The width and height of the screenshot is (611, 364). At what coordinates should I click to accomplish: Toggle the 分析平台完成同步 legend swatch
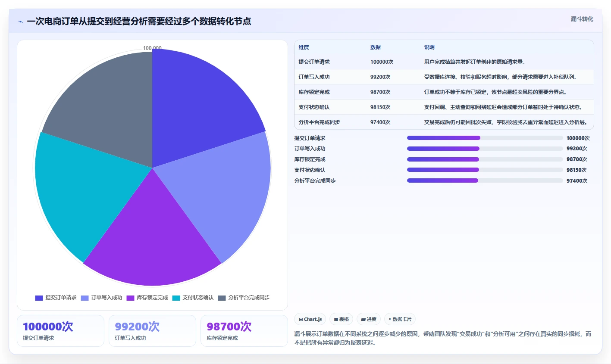pyautogui.click(x=222, y=298)
